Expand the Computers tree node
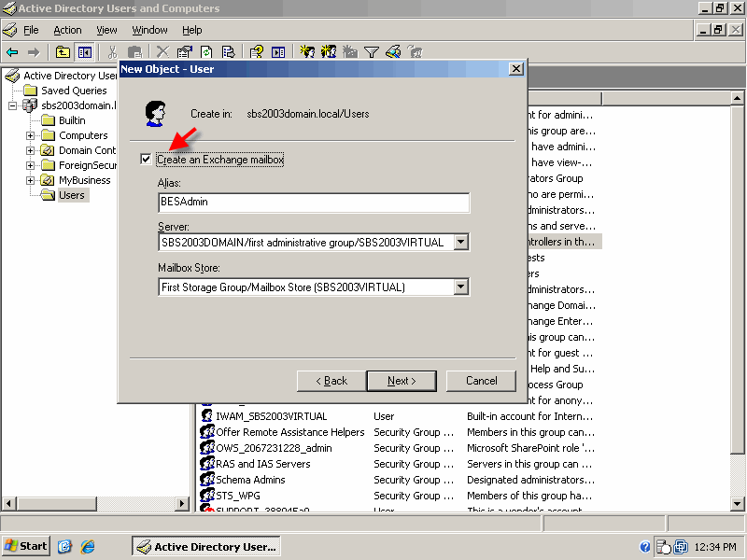The height and width of the screenshot is (560, 747). [31, 135]
